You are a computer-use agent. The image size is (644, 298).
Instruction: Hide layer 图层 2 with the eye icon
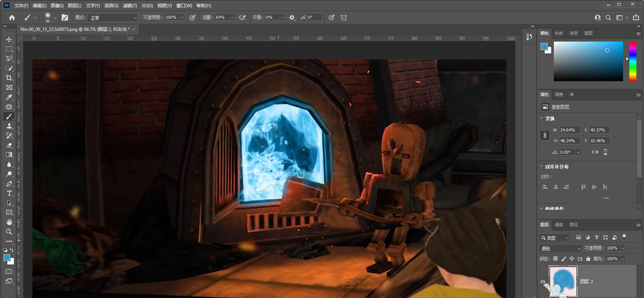(543, 281)
